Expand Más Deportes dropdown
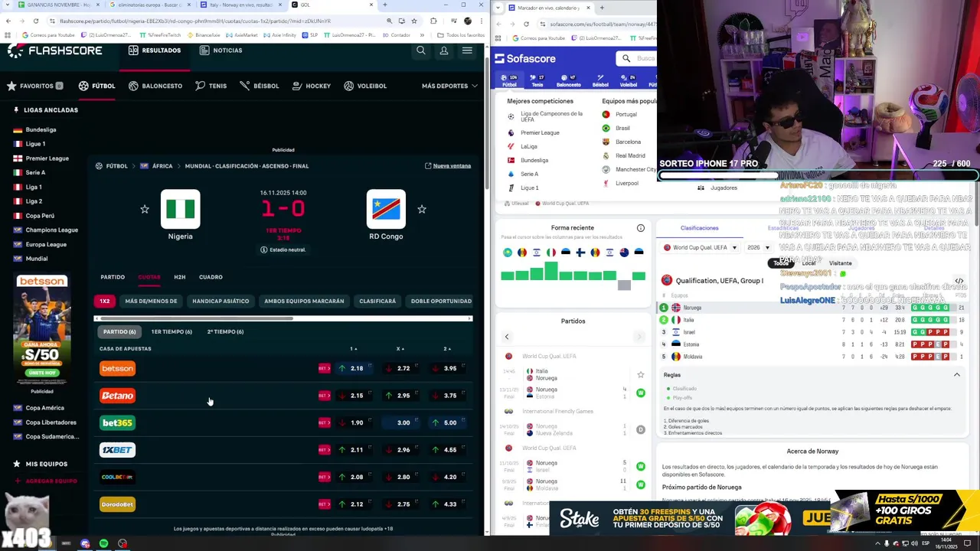 tap(449, 86)
